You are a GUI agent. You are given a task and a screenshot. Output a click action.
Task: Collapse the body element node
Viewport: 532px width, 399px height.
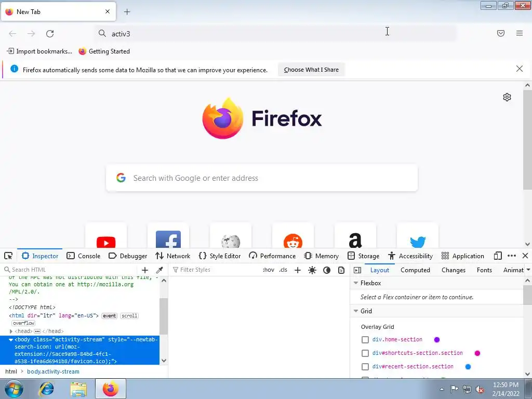point(11,340)
